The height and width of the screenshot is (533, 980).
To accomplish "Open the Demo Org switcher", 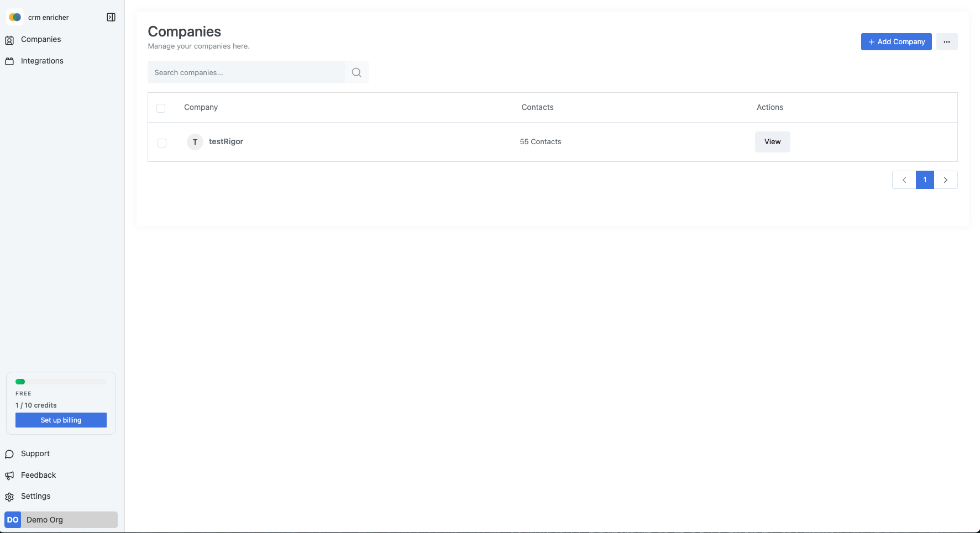I will pyautogui.click(x=61, y=520).
